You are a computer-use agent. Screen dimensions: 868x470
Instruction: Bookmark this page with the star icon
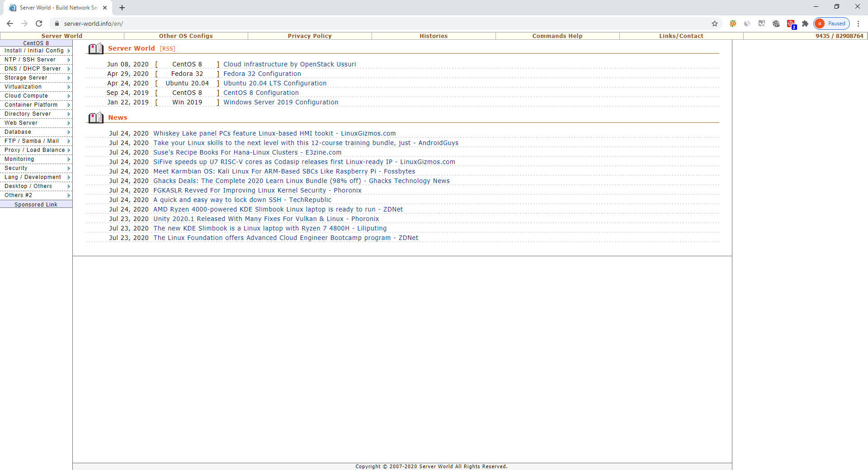[x=715, y=23]
